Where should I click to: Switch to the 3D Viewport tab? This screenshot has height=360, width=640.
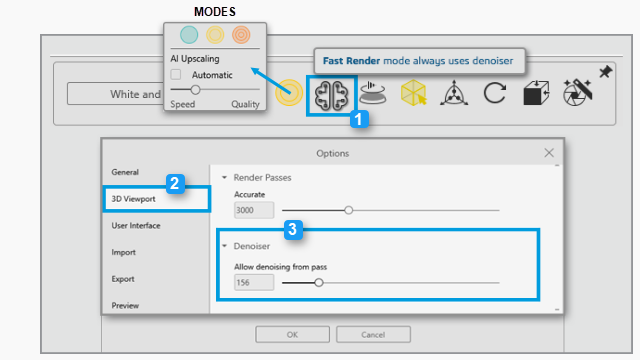pos(157,199)
